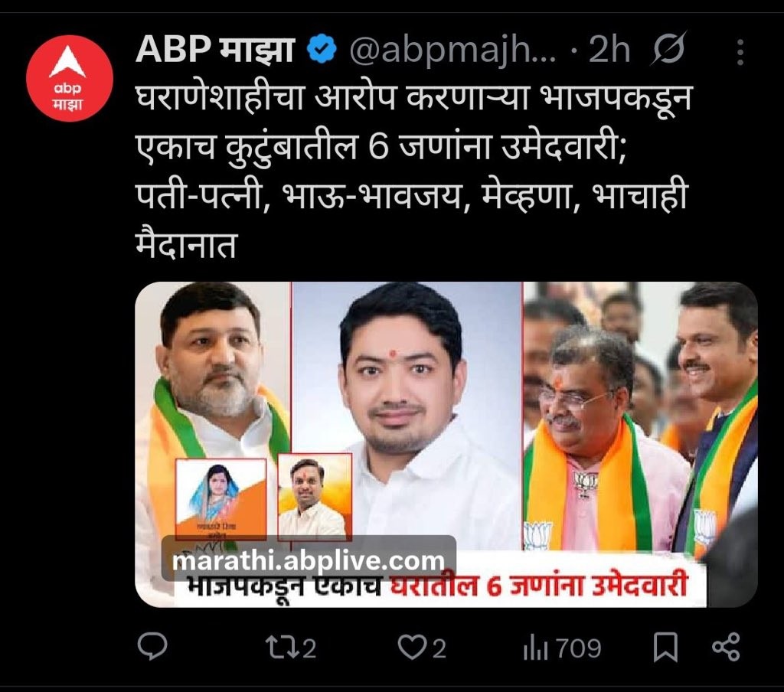Click the Marathi tweet text body
This screenshot has width=784, height=692.
coord(413,171)
